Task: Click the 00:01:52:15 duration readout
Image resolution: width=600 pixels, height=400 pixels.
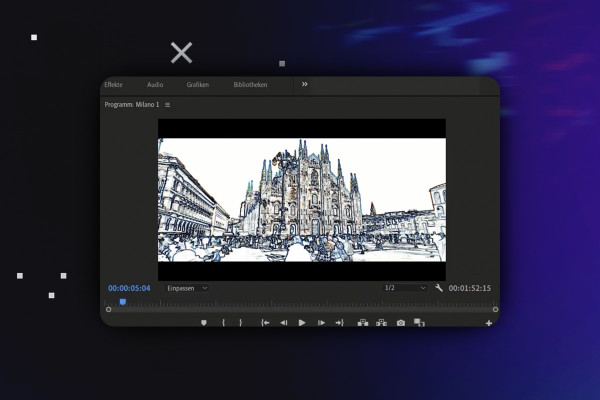Action: click(x=470, y=288)
